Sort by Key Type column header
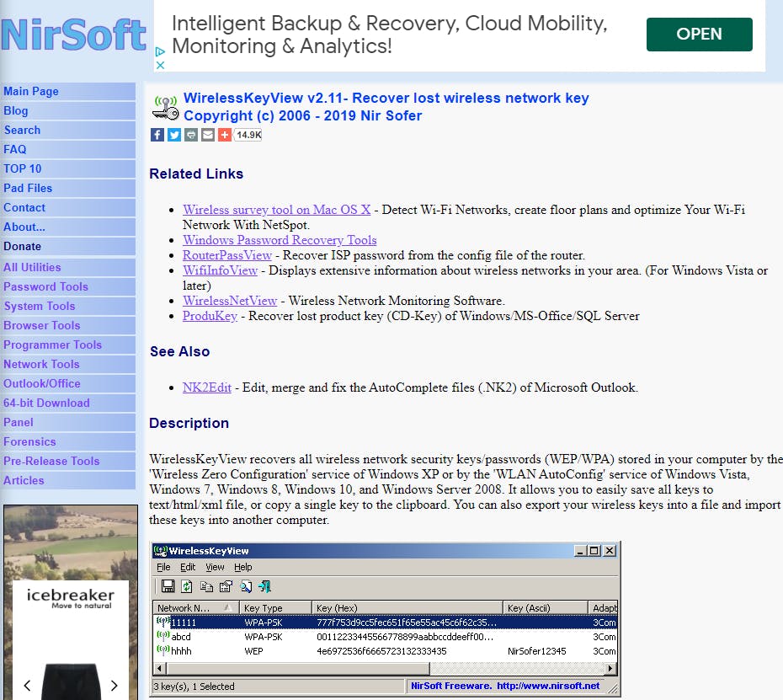Image resolution: width=783 pixels, height=700 pixels. 275,608
